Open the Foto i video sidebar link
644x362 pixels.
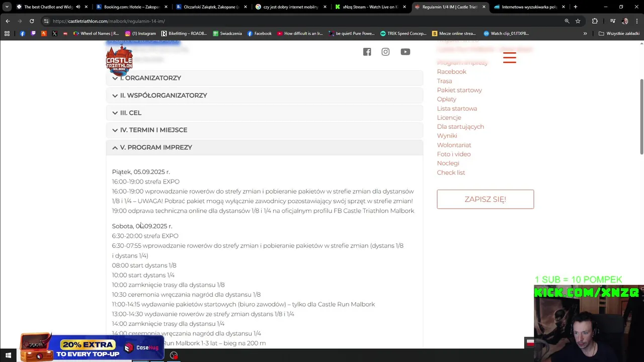tap(454, 154)
